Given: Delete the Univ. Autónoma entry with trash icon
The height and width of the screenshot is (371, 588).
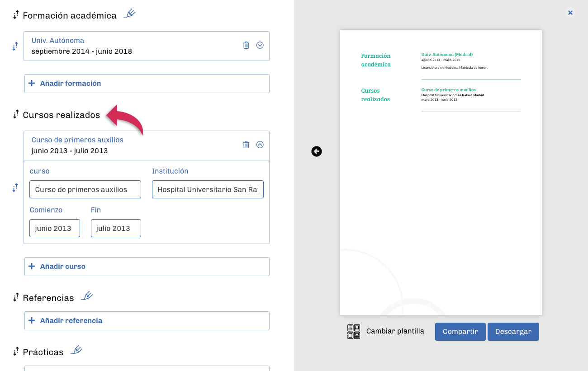Looking at the screenshot, I should tap(246, 45).
